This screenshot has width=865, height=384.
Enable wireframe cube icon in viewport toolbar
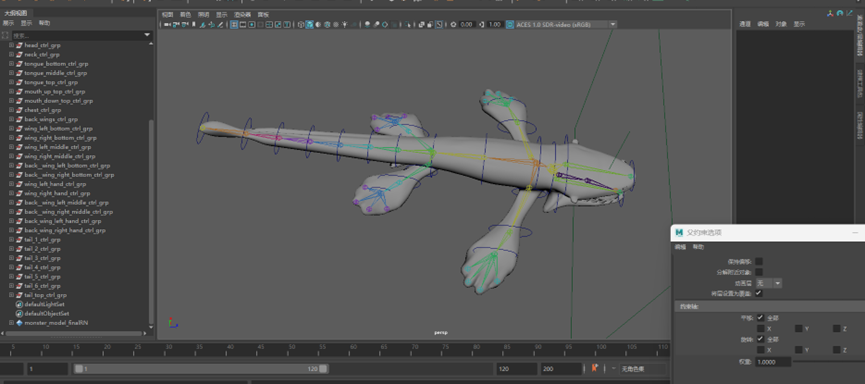pyautogui.click(x=300, y=24)
